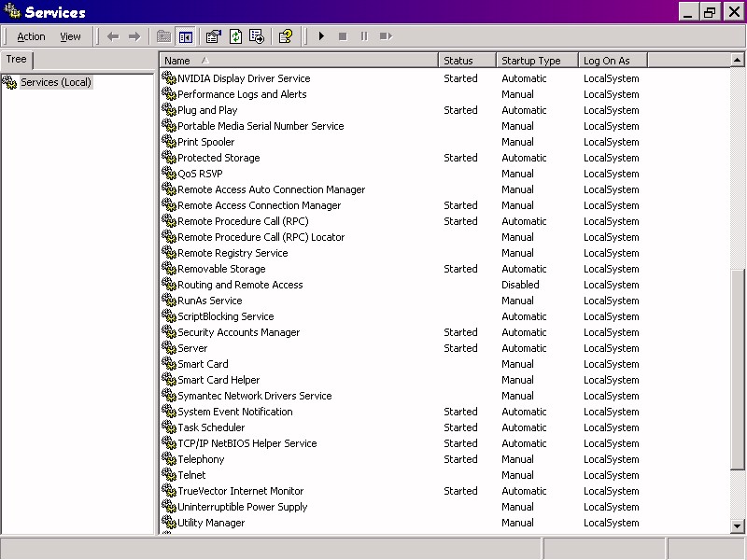The height and width of the screenshot is (560, 747).
Task: Click the Back arrow in the toolbar
Action: click(113, 36)
